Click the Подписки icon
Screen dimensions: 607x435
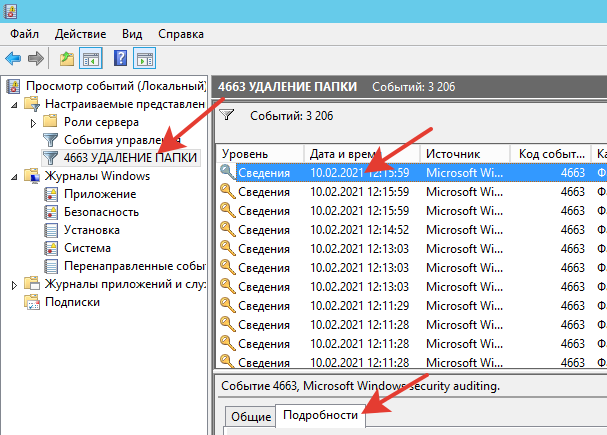click(x=32, y=302)
